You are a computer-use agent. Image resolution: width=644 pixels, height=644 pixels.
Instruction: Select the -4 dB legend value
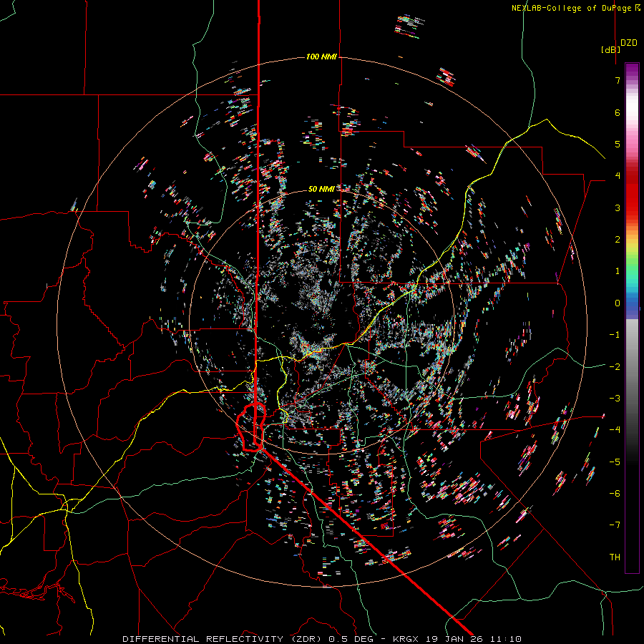click(615, 430)
